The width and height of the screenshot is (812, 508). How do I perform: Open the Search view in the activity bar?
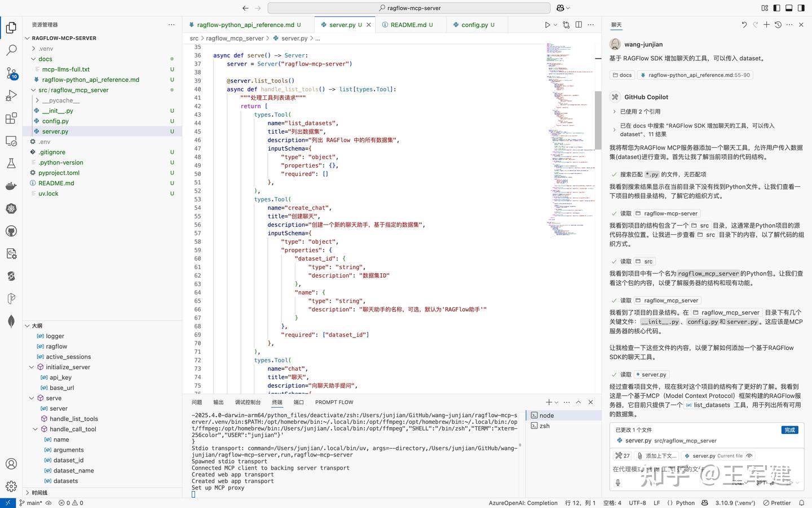11,50
